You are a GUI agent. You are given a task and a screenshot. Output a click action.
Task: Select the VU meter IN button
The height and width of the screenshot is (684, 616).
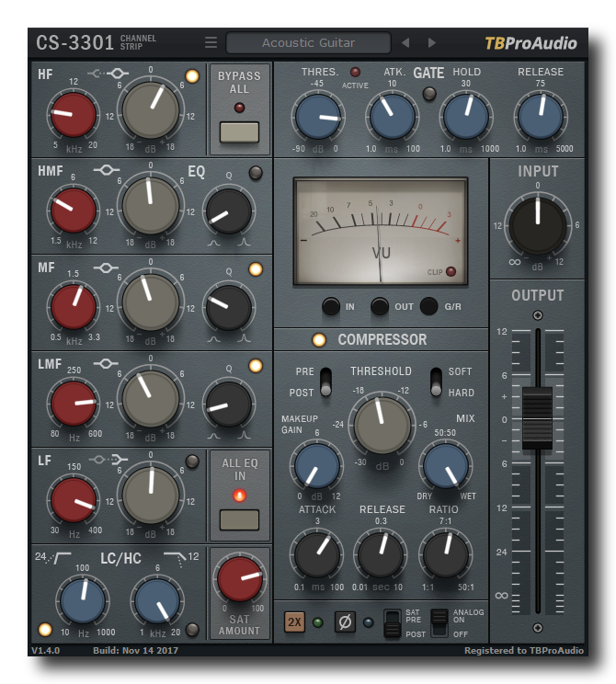tap(331, 306)
